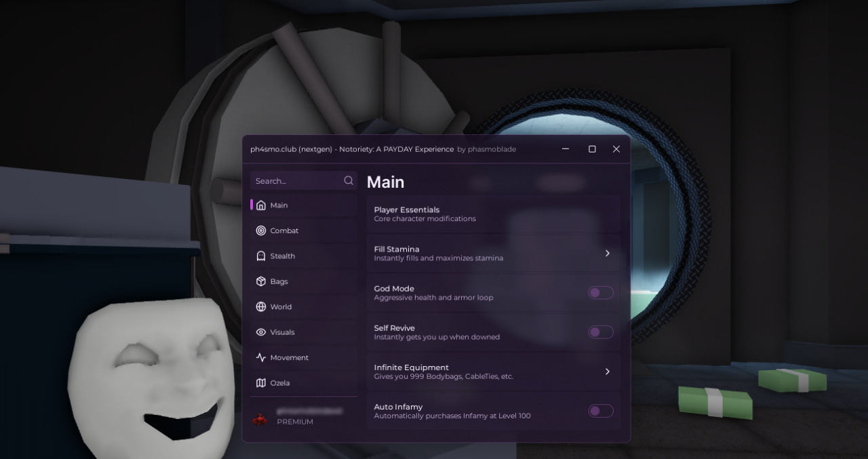This screenshot has height=459, width=868.
Task: Switch to the Combat tab label
Action: [x=284, y=231]
